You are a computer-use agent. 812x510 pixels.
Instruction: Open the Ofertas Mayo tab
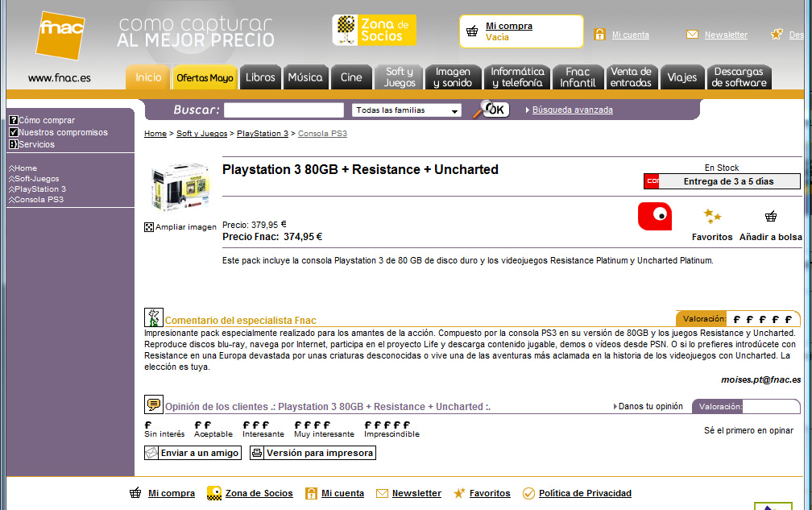click(x=205, y=78)
